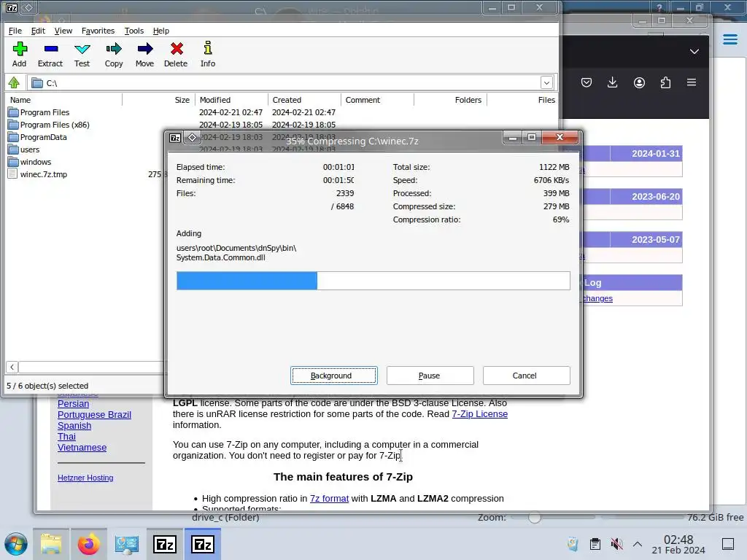
Task: Expand the address path dropdown
Action: [x=546, y=83]
